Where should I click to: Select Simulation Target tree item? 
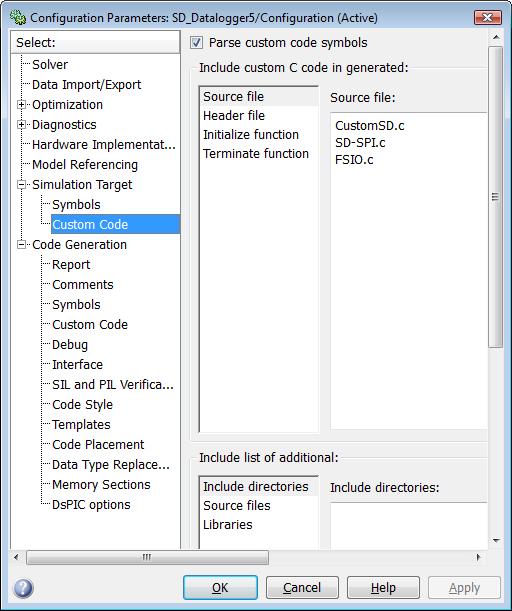click(82, 184)
